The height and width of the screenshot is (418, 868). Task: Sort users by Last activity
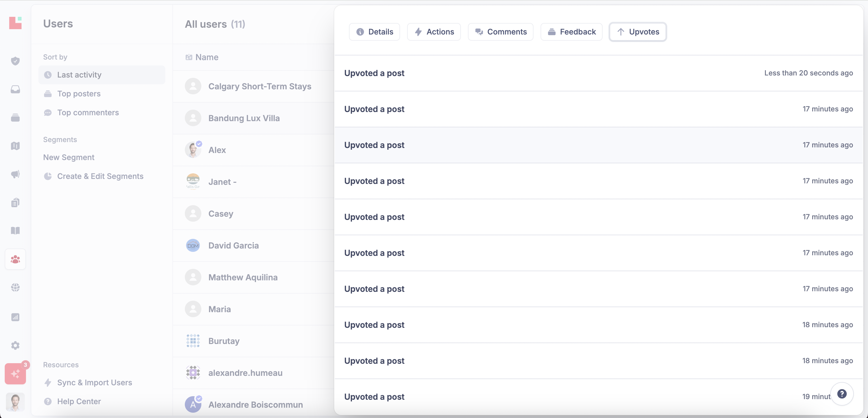click(x=79, y=75)
